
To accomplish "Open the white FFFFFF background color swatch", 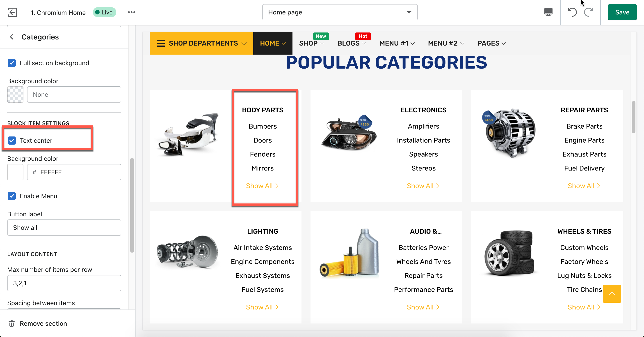I will click(x=15, y=172).
